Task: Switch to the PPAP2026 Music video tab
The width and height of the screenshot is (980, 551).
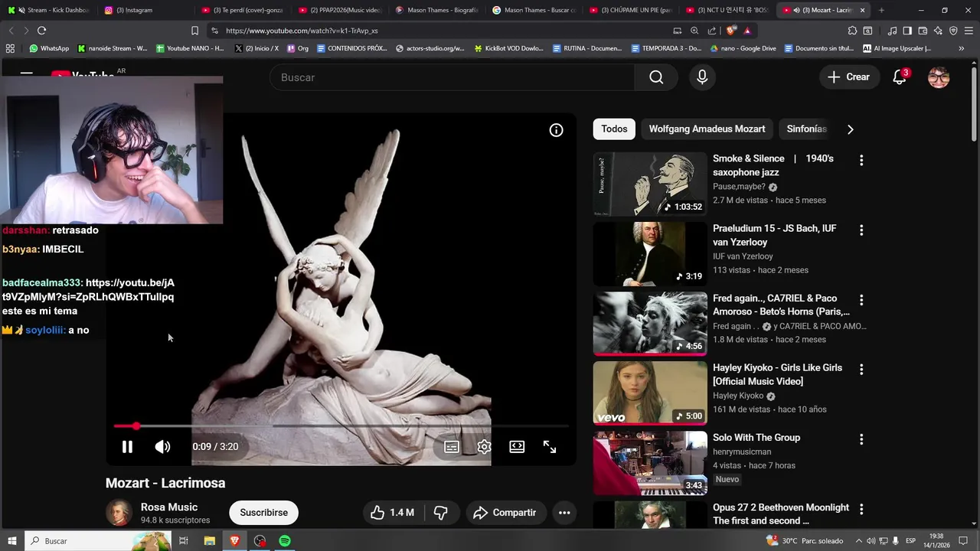Action: click(341, 10)
